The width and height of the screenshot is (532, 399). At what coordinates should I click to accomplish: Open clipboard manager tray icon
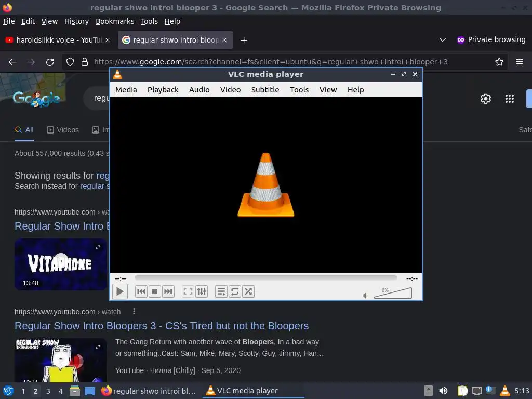[462, 391]
